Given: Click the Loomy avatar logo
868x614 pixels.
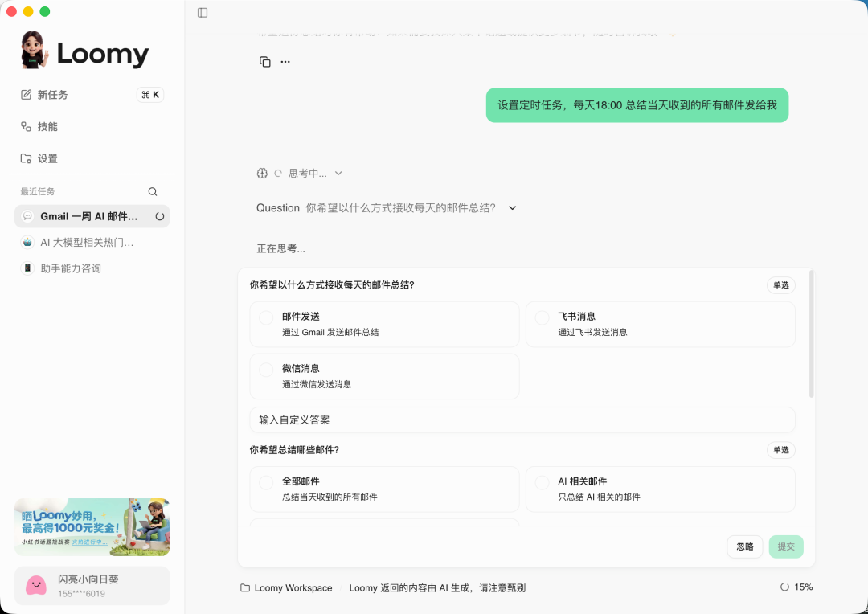Looking at the screenshot, I should [x=33, y=51].
